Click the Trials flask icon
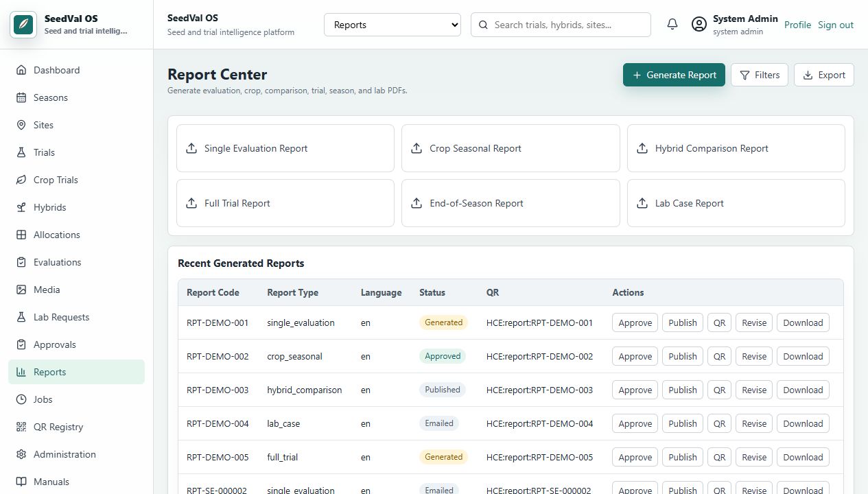 tap(21, 152)
